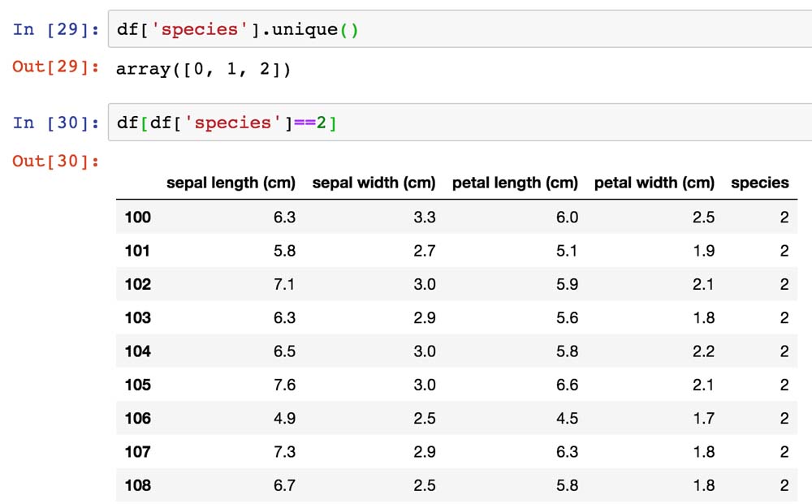Click the In [29] prompt label
The width and height of the screenshot is (812, 504).
(56, 30)
